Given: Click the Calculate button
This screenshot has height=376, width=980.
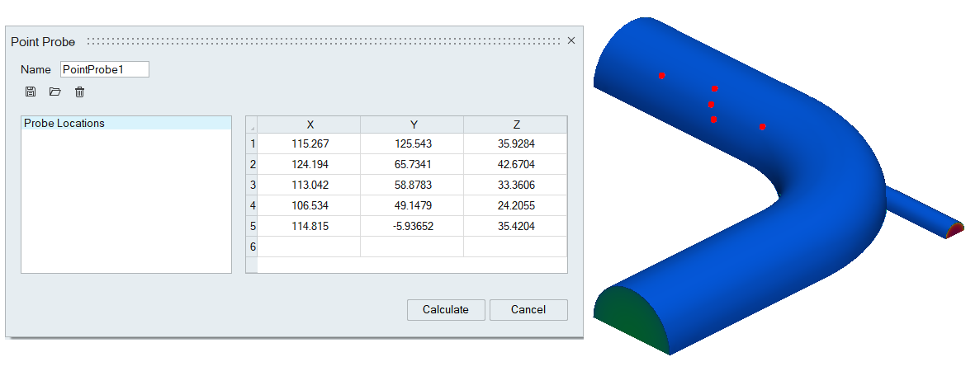Looking at the screenshot, I should tap(445, 310).
